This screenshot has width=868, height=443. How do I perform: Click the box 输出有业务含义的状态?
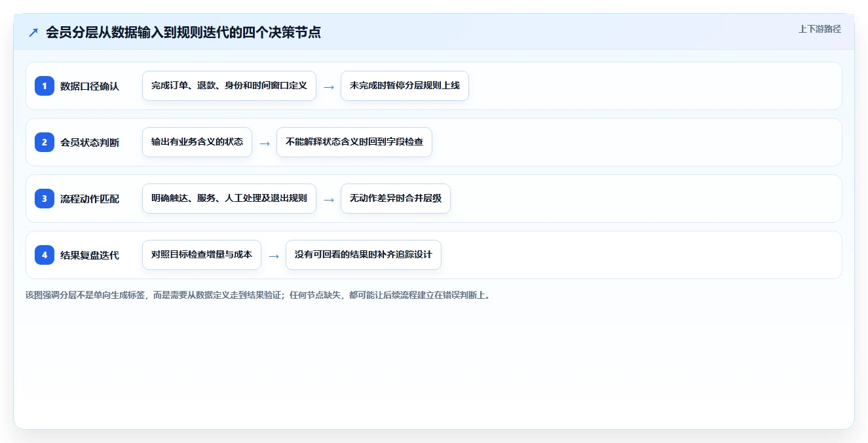[197, 142]
